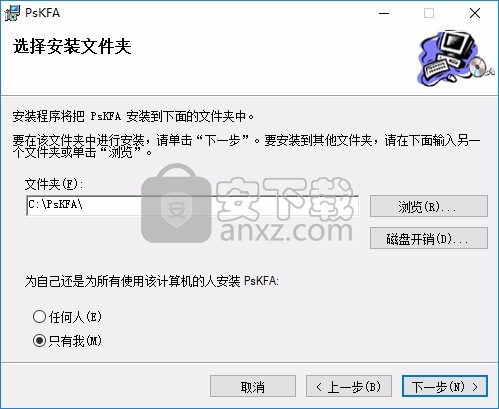This screenshot has width=499, height=409.
Task: Click the 选择安装文件夹 heading
Action: click(x=72, y=46)
